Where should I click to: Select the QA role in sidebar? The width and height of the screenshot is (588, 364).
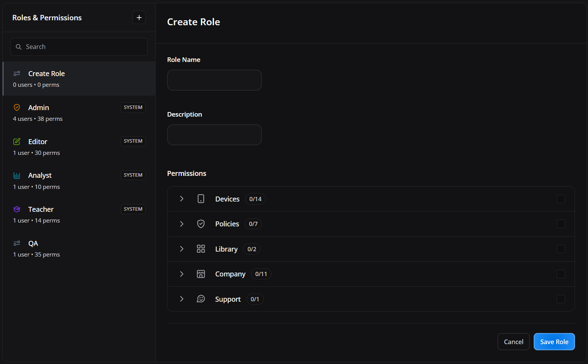coord(79,249)
